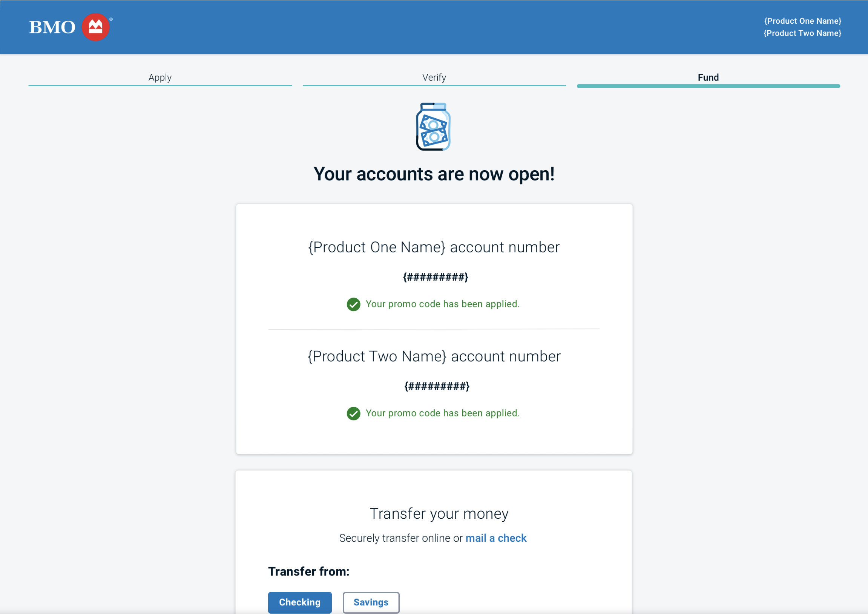Select the Checking transfer option
Image resolution: width=868 pixels, height=614 pixels.
coord(299,602)
